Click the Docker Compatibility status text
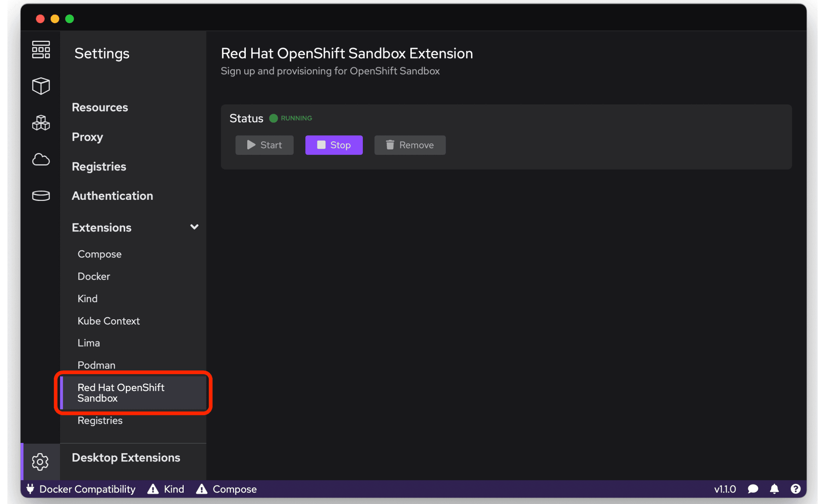This screenshot has width=825, height=504. pyautogui.click(x=87, y=489)
